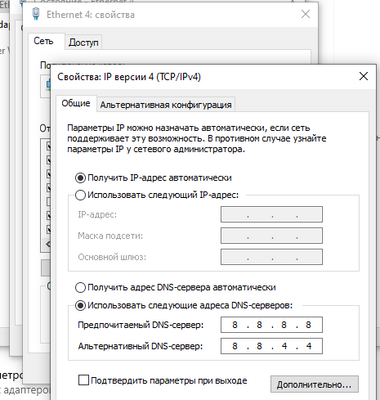Select the 'Общие' tab

pyautogui.click(x=76, y=103)
